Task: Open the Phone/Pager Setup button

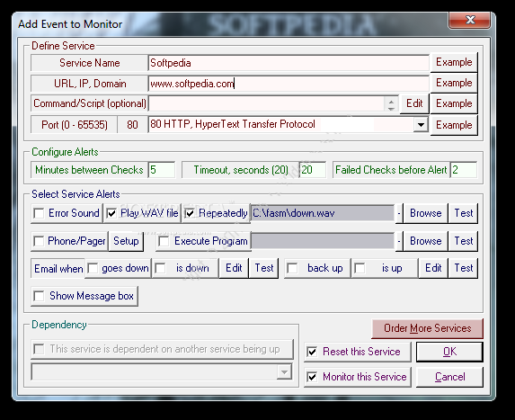Action: 126,241
